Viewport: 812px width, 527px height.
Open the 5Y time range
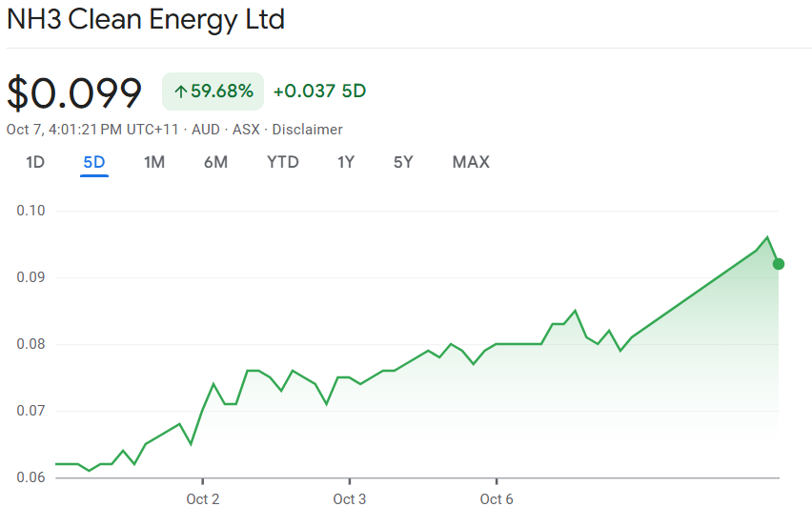tap(403, 162)
